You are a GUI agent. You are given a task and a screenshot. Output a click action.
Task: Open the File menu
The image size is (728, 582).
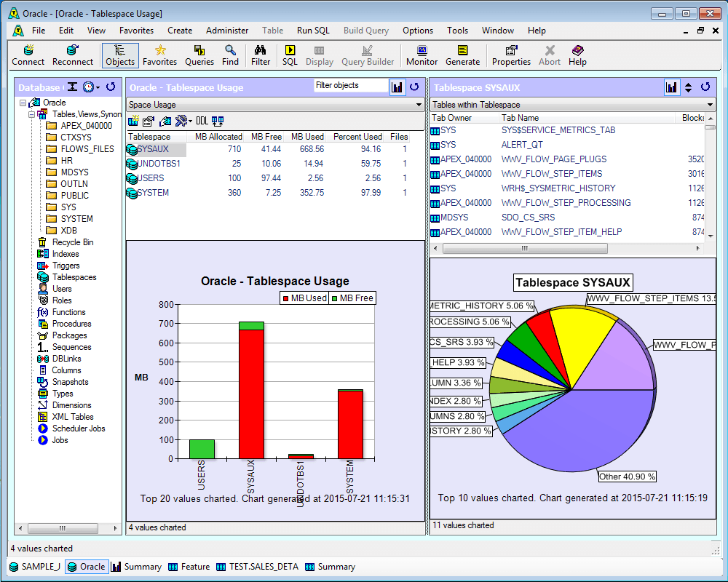[39, 31]
